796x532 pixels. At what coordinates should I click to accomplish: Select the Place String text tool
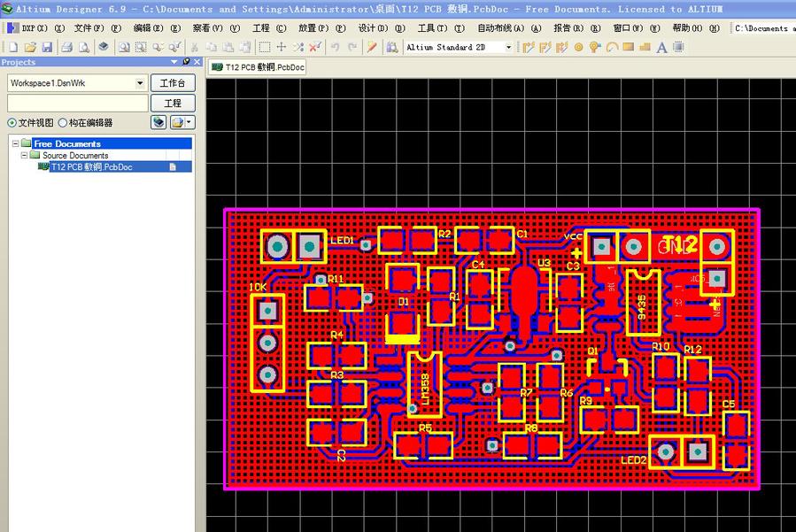tap(661, 47)
